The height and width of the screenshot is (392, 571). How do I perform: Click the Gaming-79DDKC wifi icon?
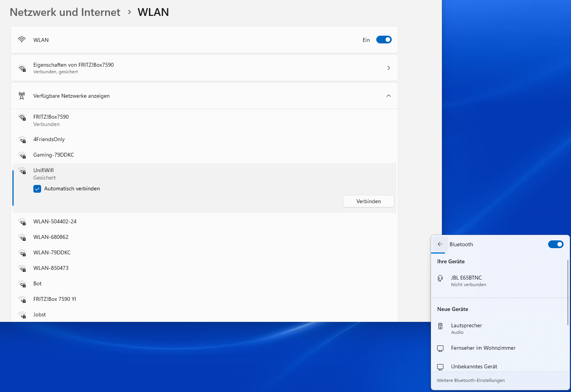pyautogui.click(x=22, y=155)
